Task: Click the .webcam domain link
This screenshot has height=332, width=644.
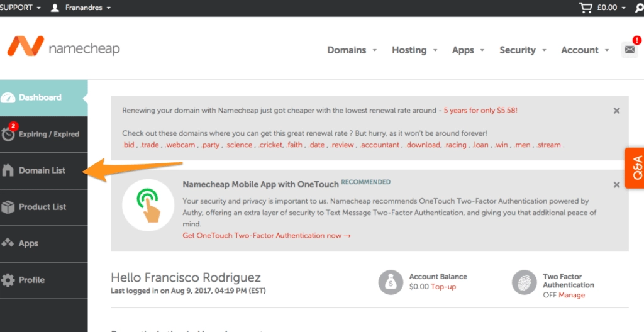Action: click(x=180, y=145)
